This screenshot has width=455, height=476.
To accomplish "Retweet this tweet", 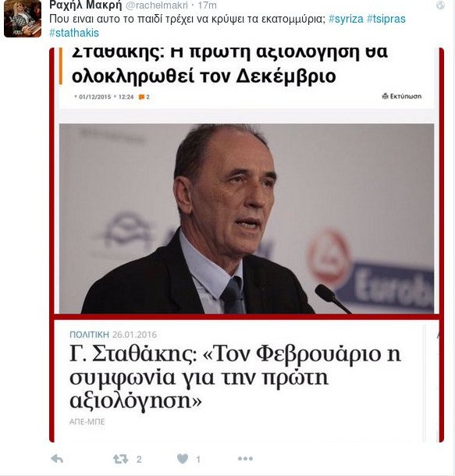I will [120, 459].
